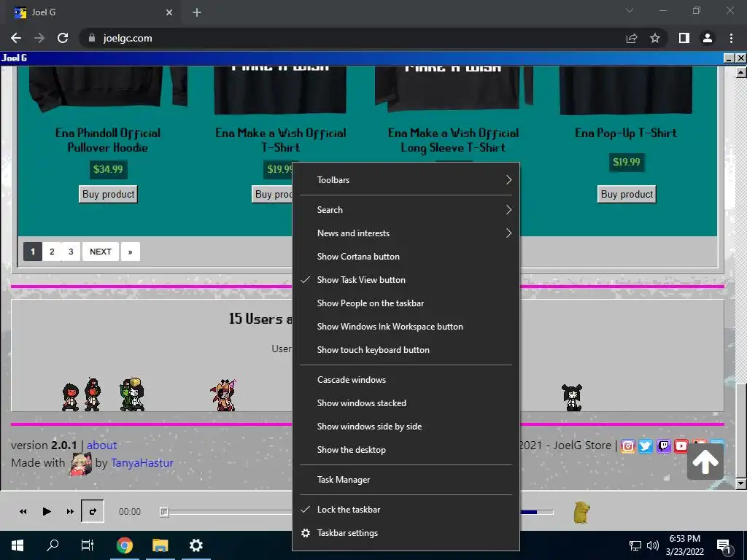This screenshot has height=560, width=747.
Task: Open File Explorer from the taskbar
Action: [x=160, y=545]
